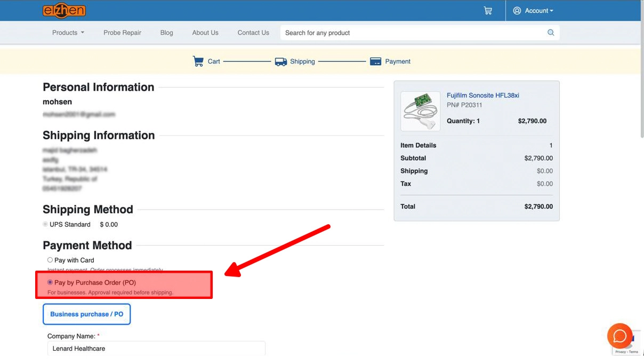644x363 pixels.
Task: Open the Fujifilm Sonosite HFL38xi product link
Action: 482,95
